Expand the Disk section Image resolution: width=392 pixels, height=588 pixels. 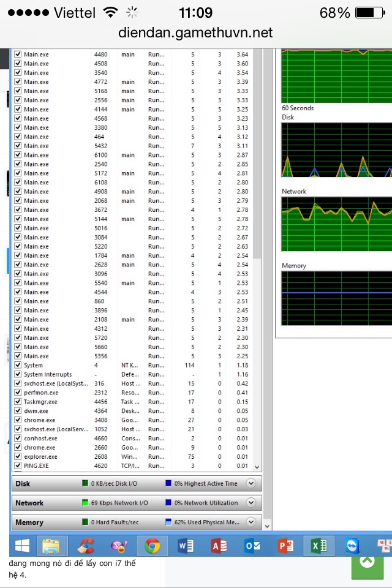pos(251,483)
